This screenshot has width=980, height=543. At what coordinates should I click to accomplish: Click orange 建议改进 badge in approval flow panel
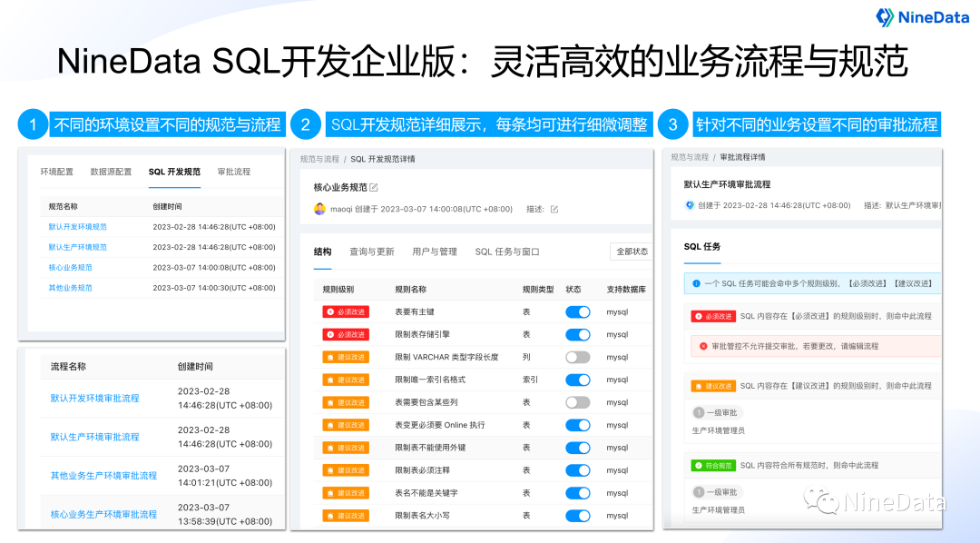[713, 386]
